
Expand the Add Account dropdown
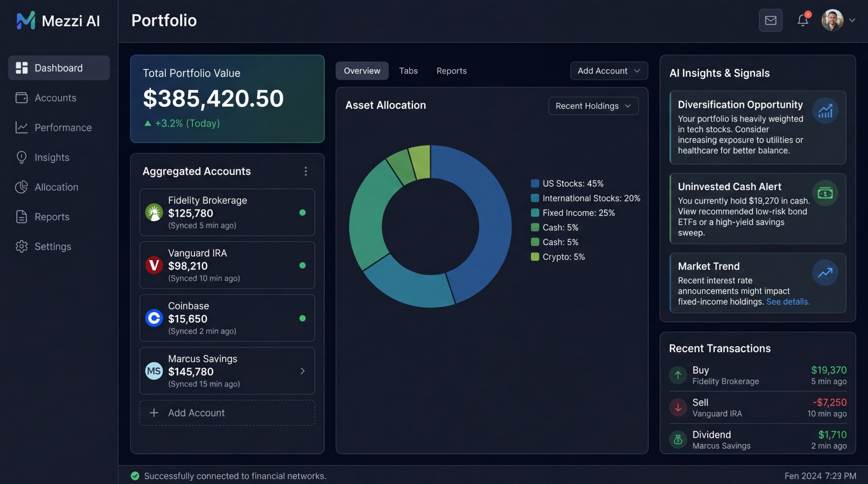coord(609,71)
